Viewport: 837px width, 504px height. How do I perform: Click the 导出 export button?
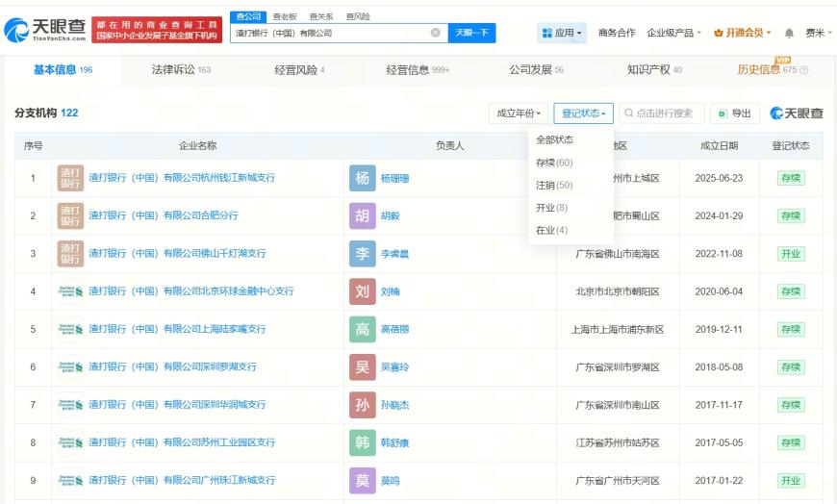point(734,113)
